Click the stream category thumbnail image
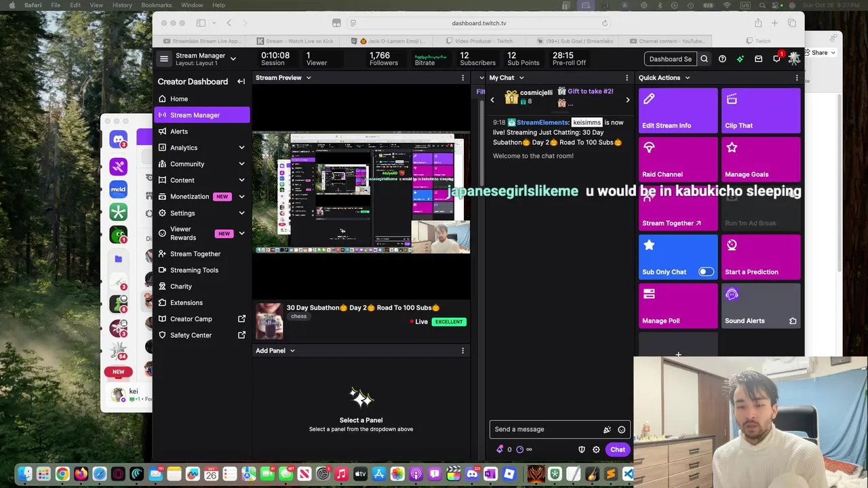 click(269, 321)
